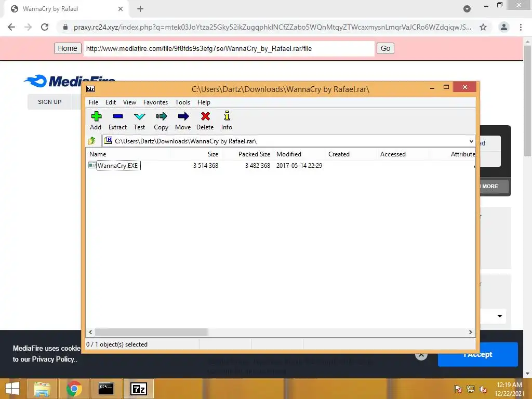Click the I Accept cookie button
532x399 pixels.
[478, 354]
